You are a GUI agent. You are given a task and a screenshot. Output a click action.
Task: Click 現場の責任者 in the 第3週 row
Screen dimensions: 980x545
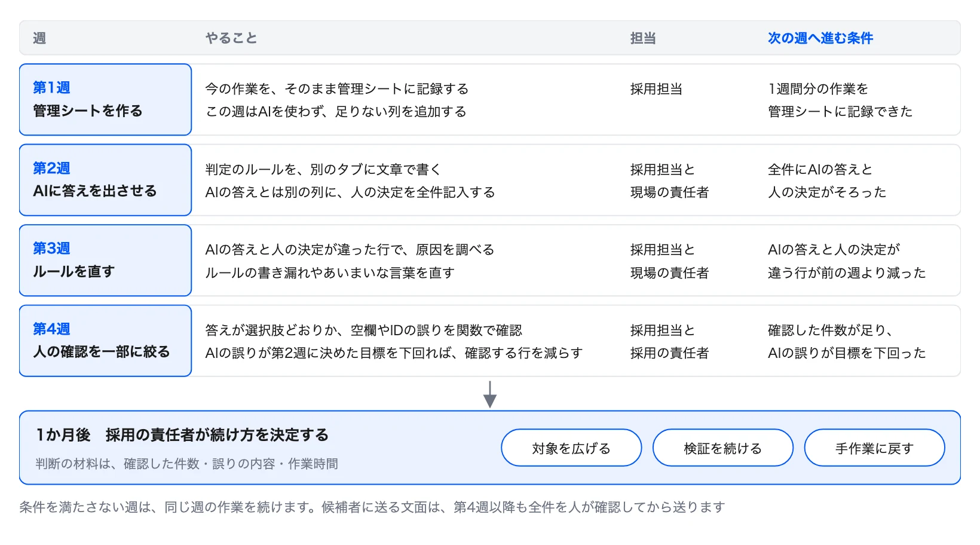670,273
